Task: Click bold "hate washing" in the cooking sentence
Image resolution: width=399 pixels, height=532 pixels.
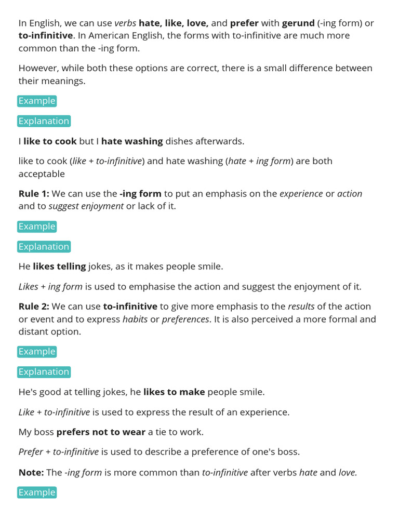Action: point(132,141)
